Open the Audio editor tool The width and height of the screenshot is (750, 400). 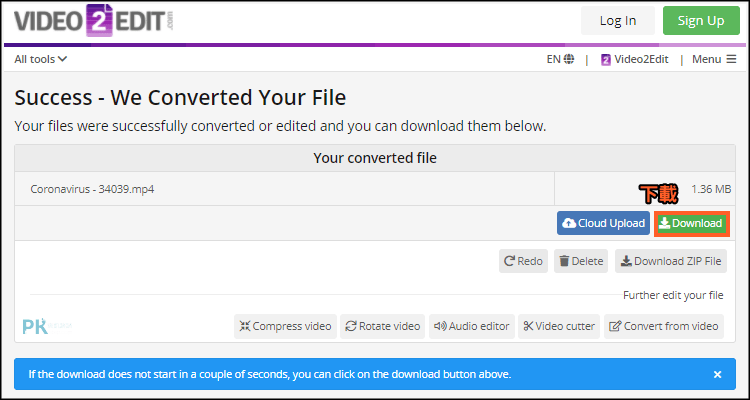(472, 326)
